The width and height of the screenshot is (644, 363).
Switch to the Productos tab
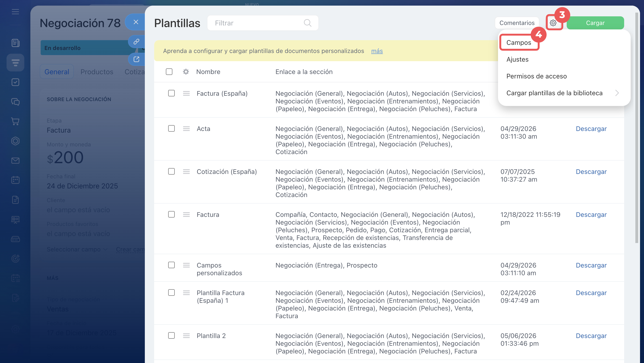[x=97, y=72]
